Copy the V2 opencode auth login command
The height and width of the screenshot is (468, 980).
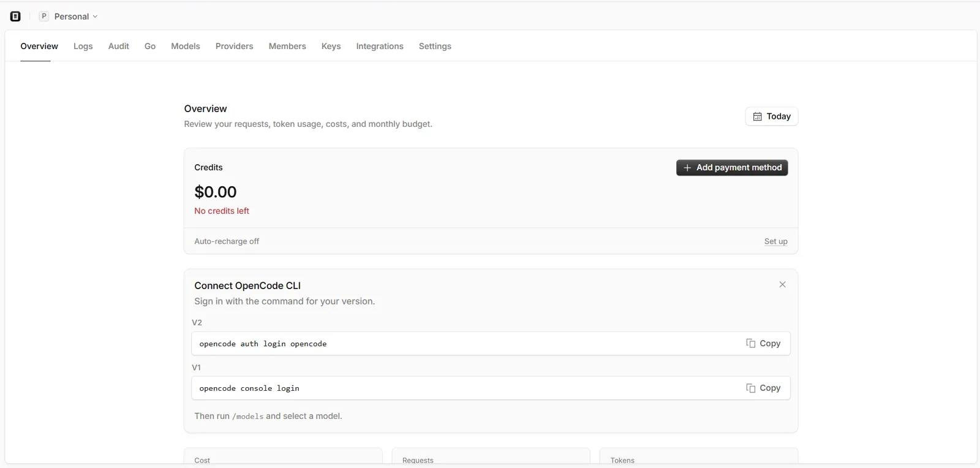tap(763, 344)
